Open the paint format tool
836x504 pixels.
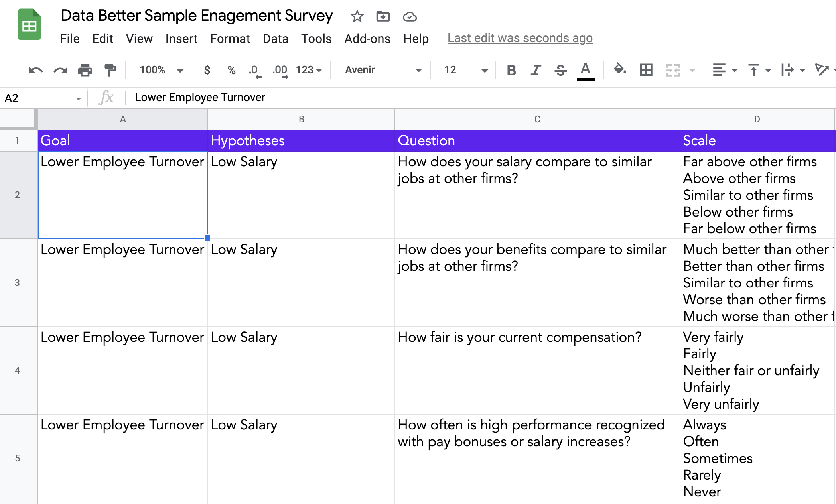[110, 70]
